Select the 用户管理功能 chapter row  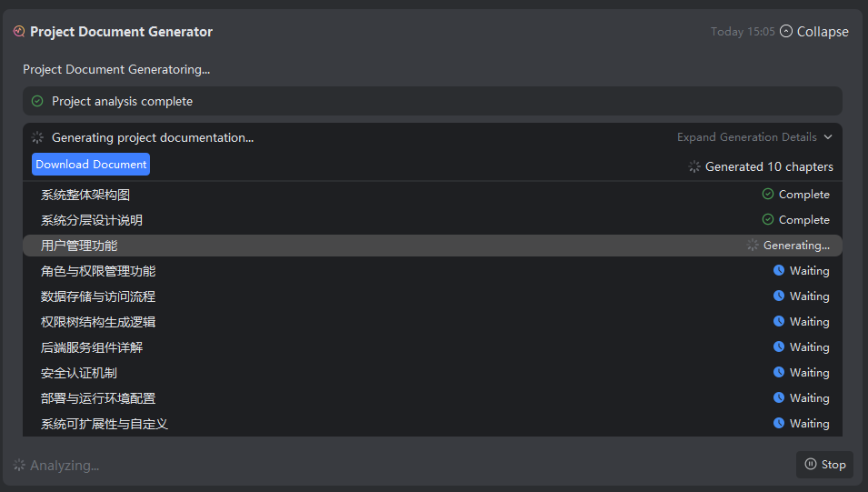pos(79,246)
